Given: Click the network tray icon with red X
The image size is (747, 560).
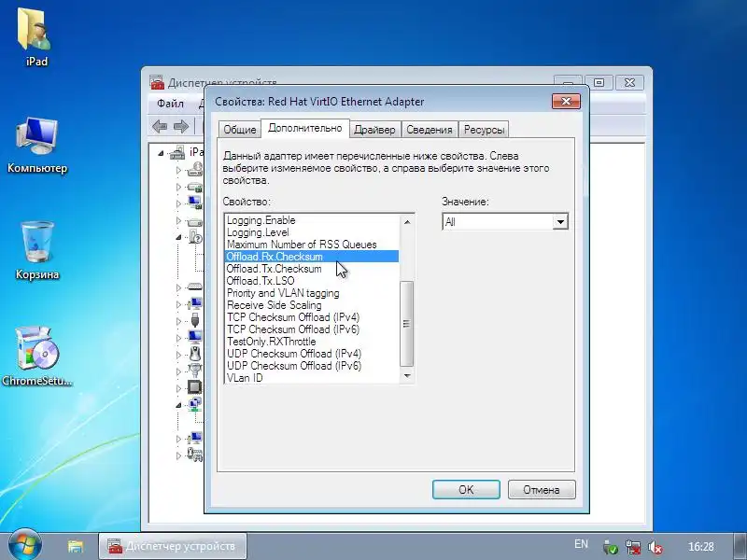Looking at the screenshot, I should click(x=633, y=547).
